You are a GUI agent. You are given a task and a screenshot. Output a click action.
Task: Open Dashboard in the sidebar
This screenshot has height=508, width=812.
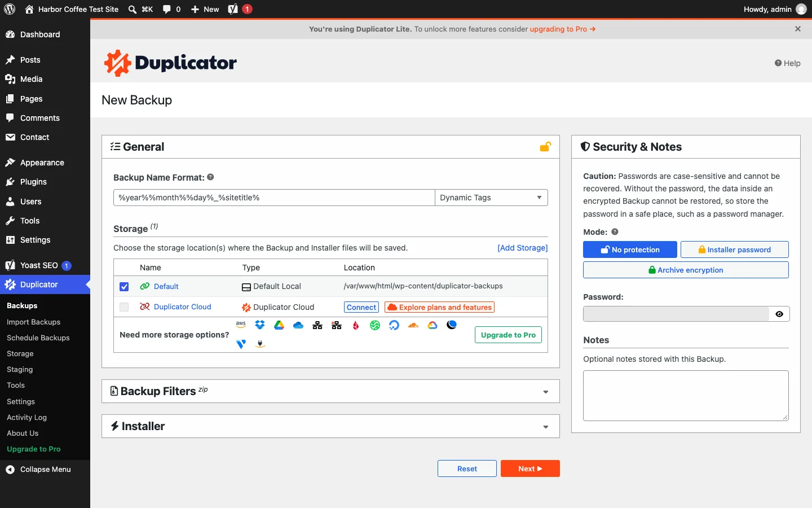(45, 34)
